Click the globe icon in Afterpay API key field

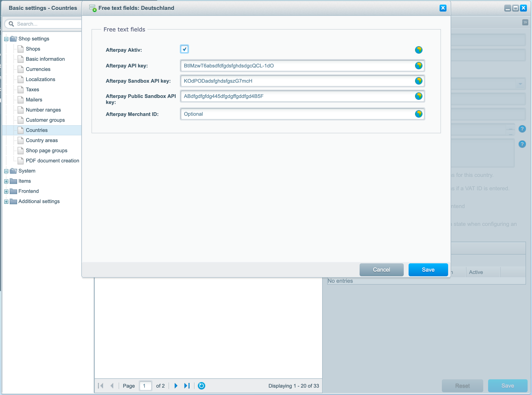[x=418, y=66]
